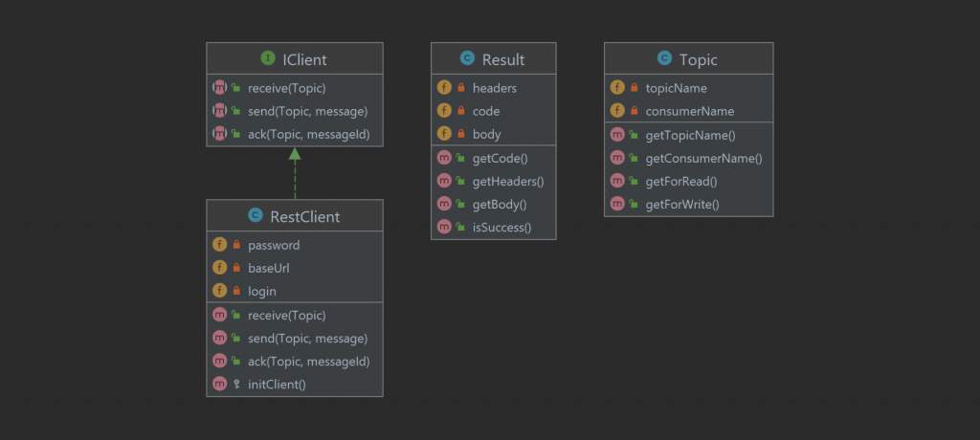Click method icon next to getTopicName()

coord(617,135)
